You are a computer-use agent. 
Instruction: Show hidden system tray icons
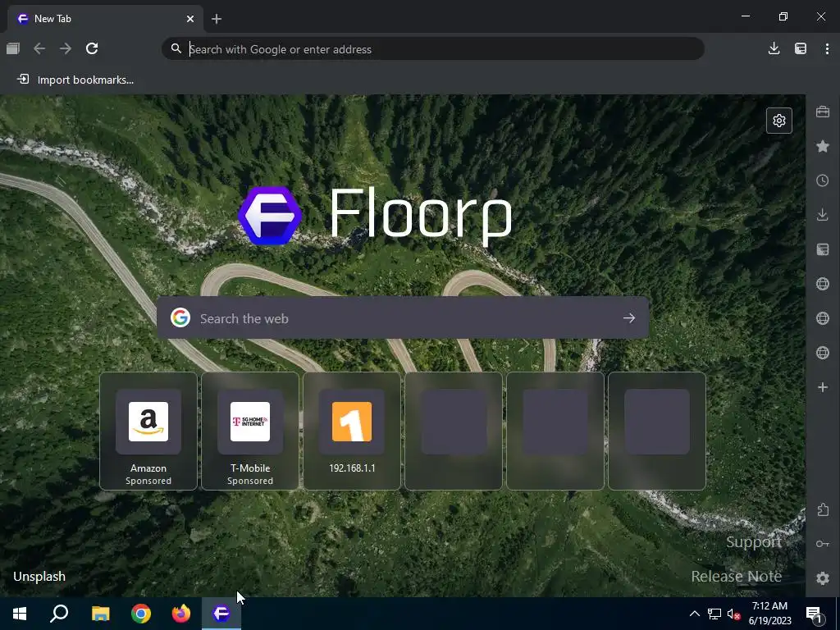pos(694,614)
